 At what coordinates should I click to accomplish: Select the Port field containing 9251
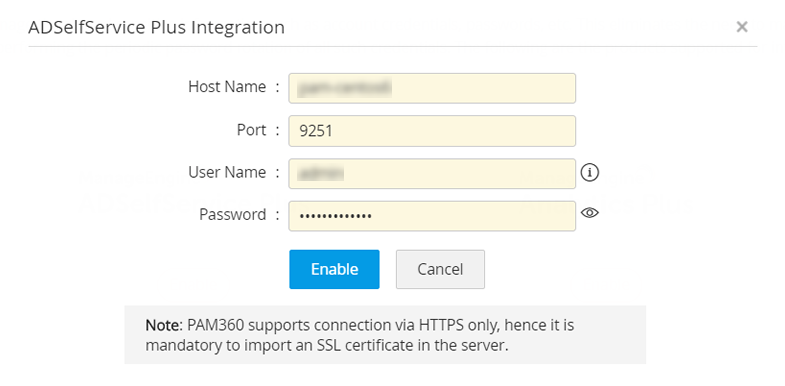432,131
